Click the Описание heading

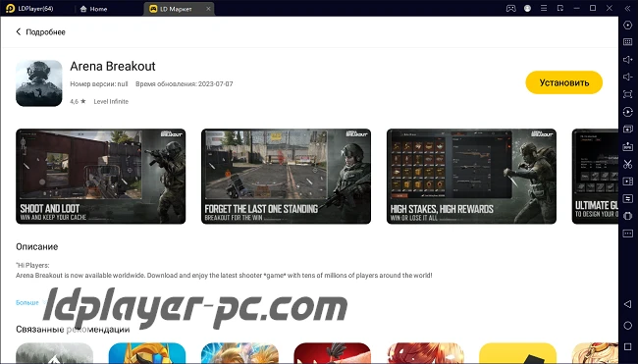[x=37, y=247]
